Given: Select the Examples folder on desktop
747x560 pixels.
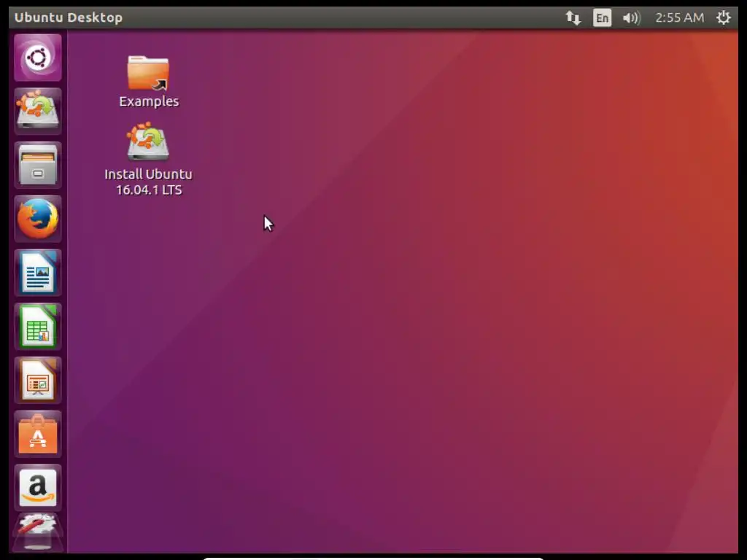Looking at the screenshot, I should tap(148, 73).
